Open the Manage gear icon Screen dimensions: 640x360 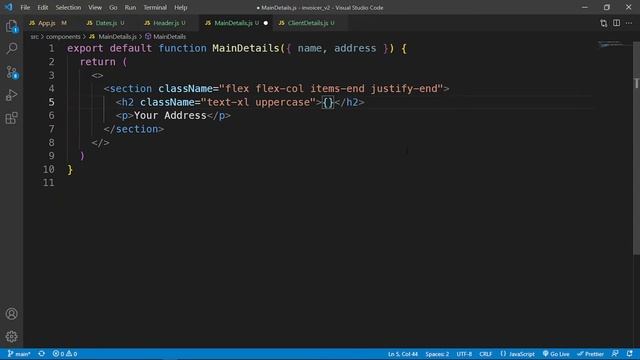coord(11,336)
